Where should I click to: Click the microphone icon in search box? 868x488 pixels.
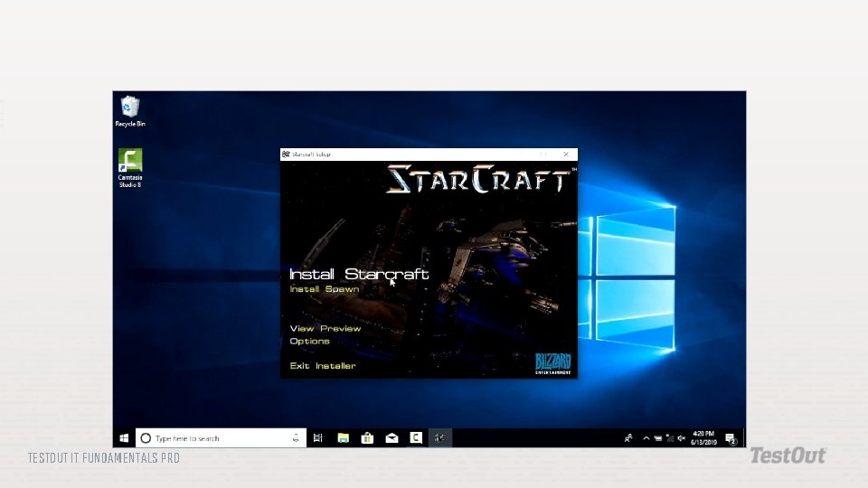point(296,438)
